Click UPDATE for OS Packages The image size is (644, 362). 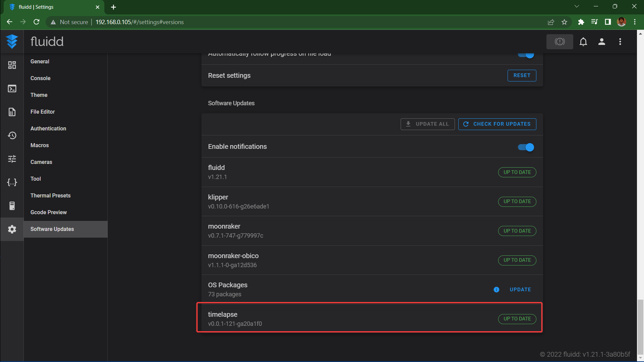tap(520, 290)
